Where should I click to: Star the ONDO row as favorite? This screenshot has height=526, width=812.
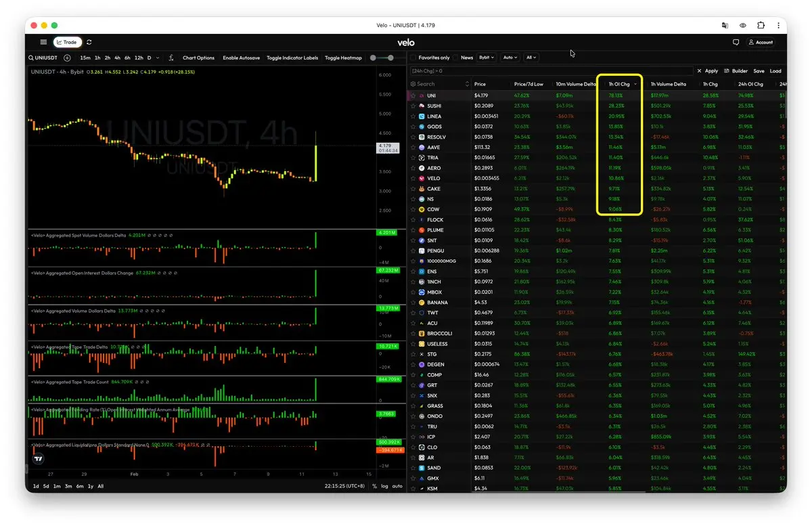pos(413,416)
